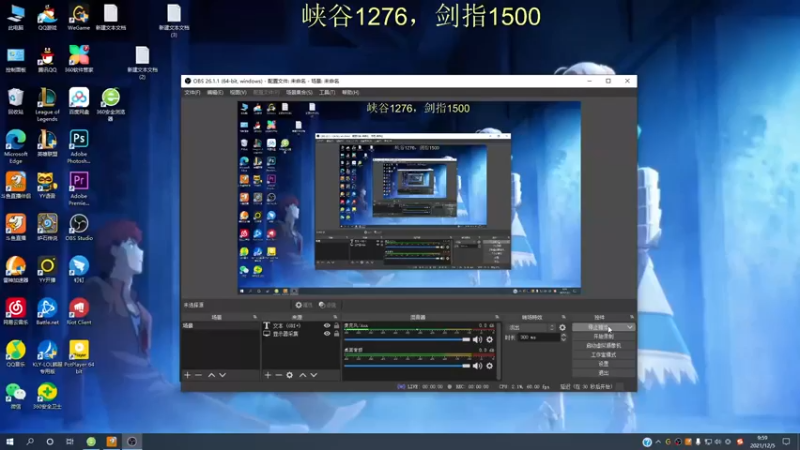Pop out the Scenes dock panel

click(255, 317)
